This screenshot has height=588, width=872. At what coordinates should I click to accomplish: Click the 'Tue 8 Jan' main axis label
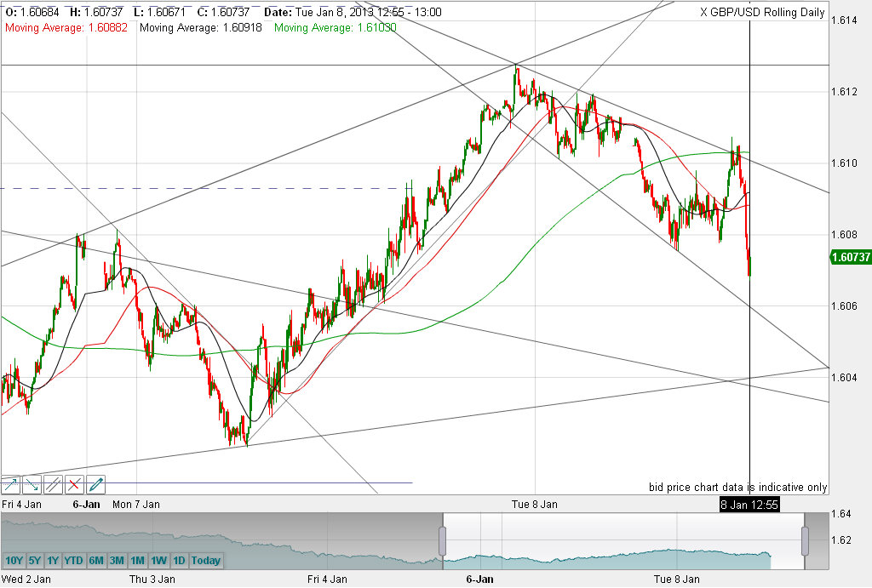(535, 504)
